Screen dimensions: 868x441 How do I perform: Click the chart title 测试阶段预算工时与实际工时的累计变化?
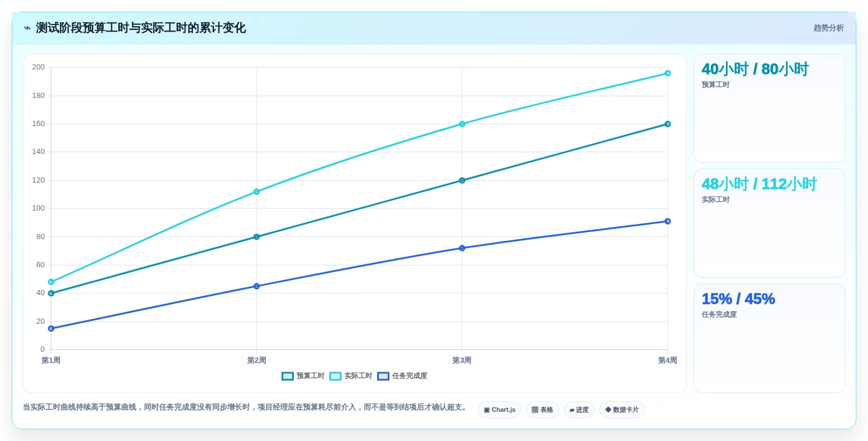pos(140,28)
